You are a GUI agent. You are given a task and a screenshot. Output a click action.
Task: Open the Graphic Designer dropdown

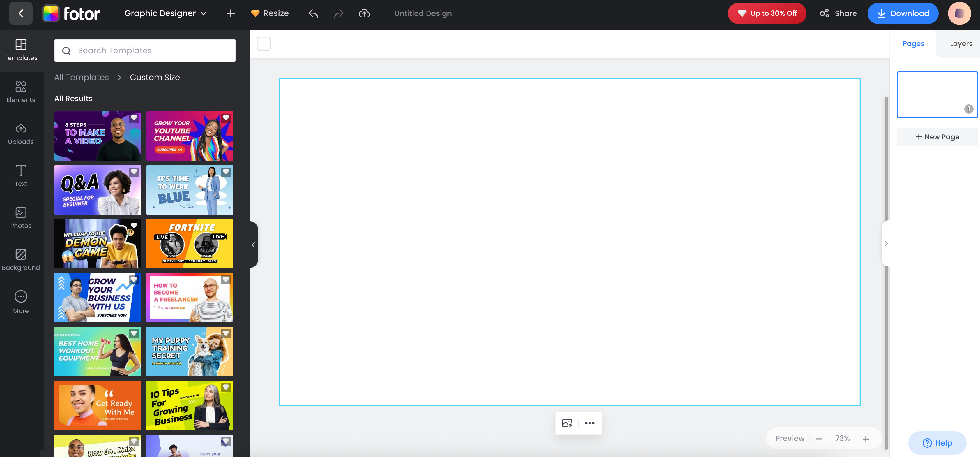[x=165, y=13]
